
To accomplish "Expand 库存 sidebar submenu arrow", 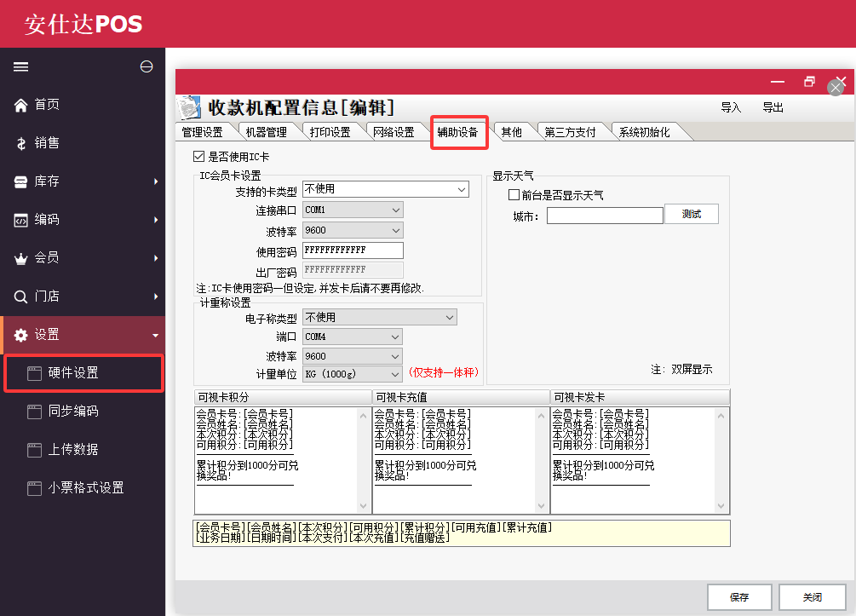I will [156, 181].
